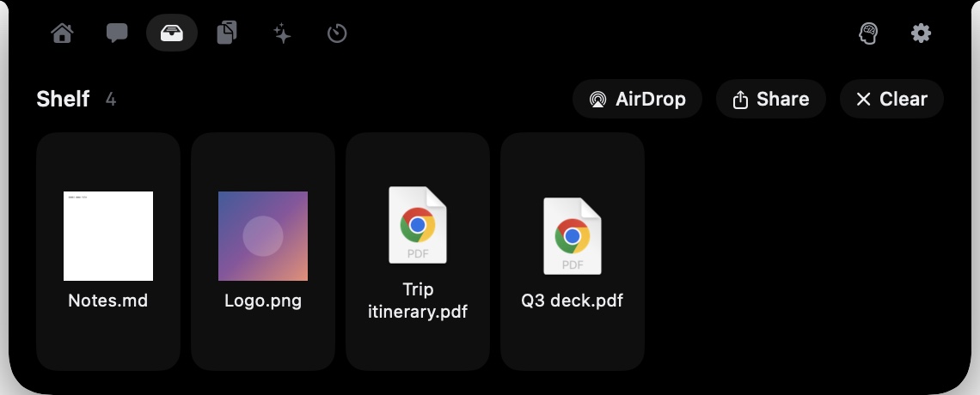
Task: Open the timer tab icon
Action: tap(337, 33)
